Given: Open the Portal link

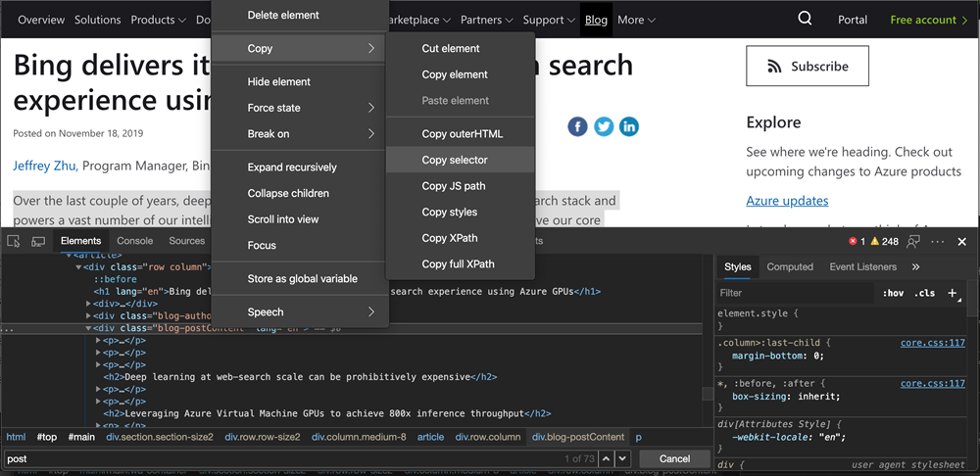Looking at the screenshot, I should pyautogui.click(x=853, y=20).
